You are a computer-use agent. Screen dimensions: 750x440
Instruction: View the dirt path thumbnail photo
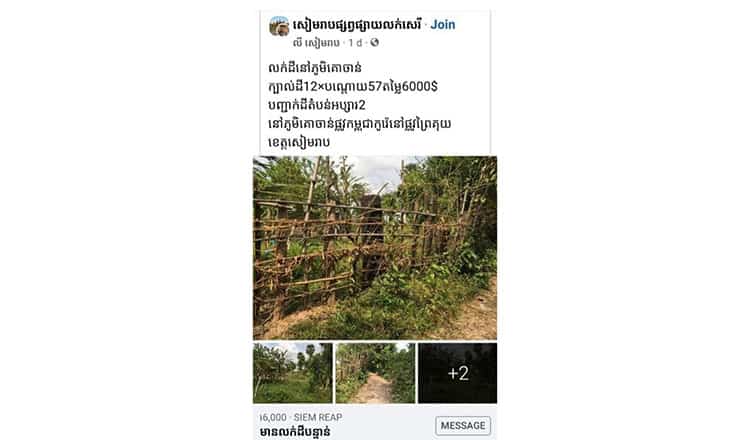click(375, 373)
